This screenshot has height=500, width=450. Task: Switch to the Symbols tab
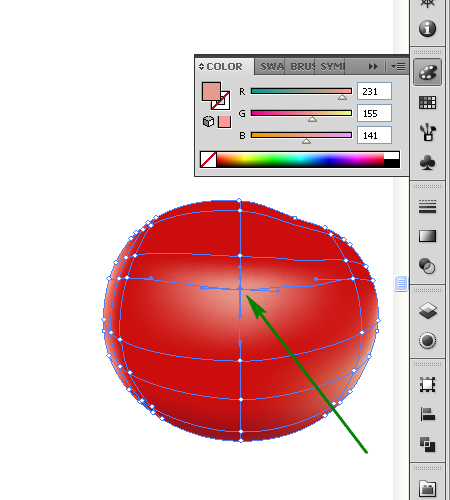coord(331,67)
